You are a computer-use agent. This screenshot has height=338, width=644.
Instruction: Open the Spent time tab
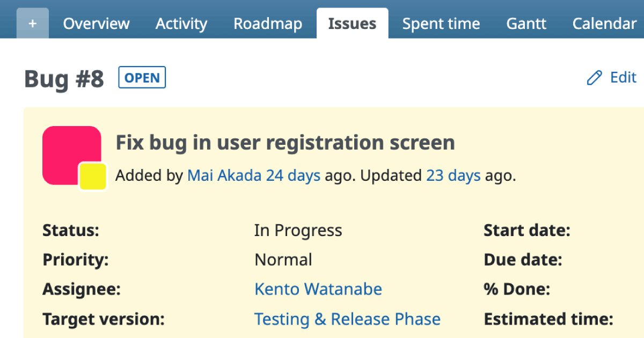pos(441,24)
